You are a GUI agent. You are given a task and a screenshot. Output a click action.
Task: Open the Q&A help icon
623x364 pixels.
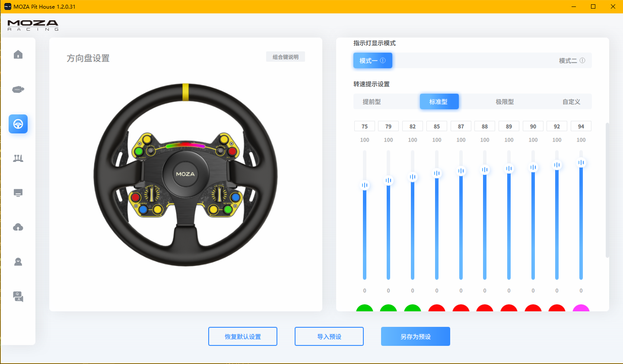pyautogui.click(x=18, y=296)
